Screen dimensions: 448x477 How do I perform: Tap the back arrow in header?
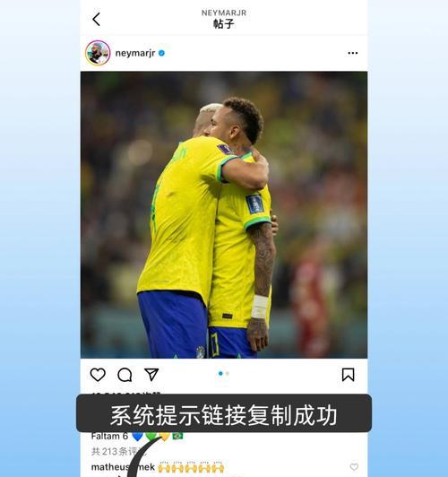pos(97,19)
